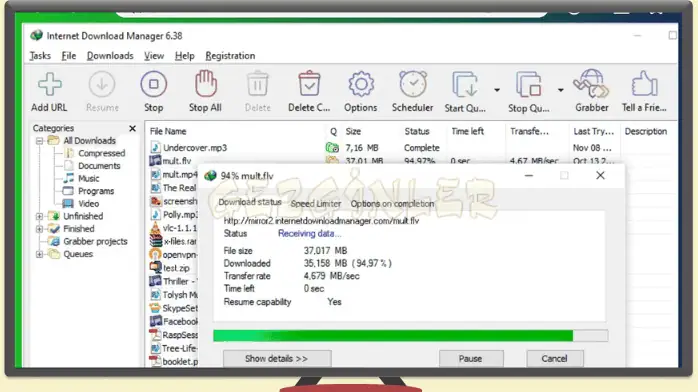Image resolution: width=698 pixels, height=392 pixels.
Task: Click the Show details >> button
Action: (277, 359)
